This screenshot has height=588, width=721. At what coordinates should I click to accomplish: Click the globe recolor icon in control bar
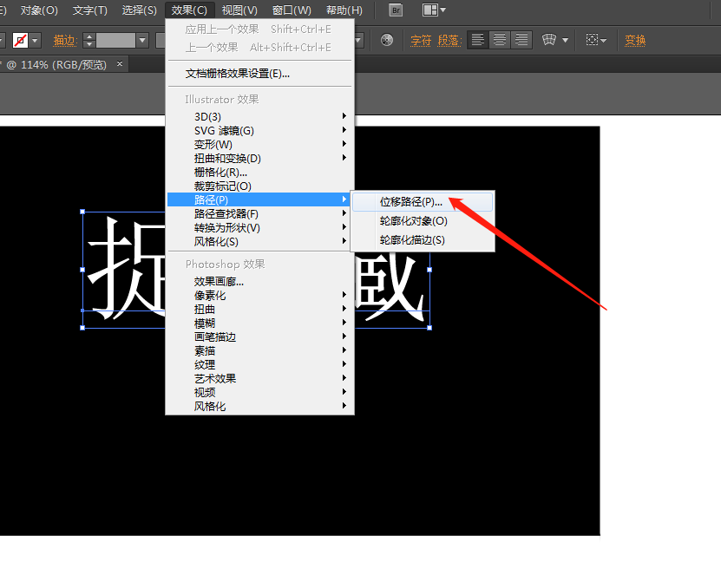[387, 40]
